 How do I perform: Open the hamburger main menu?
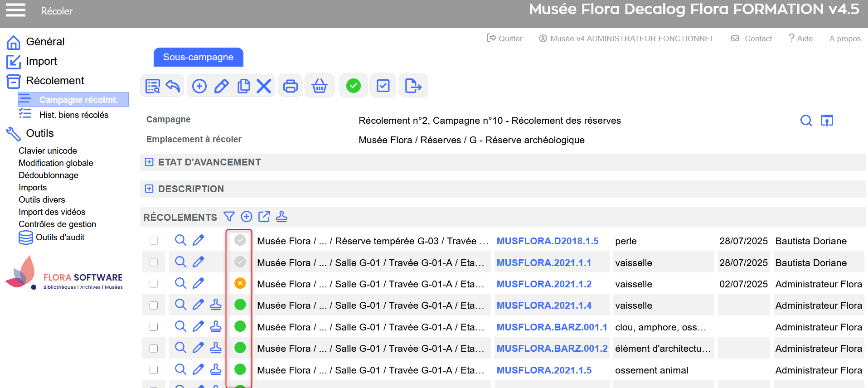[x=15, y=10]
